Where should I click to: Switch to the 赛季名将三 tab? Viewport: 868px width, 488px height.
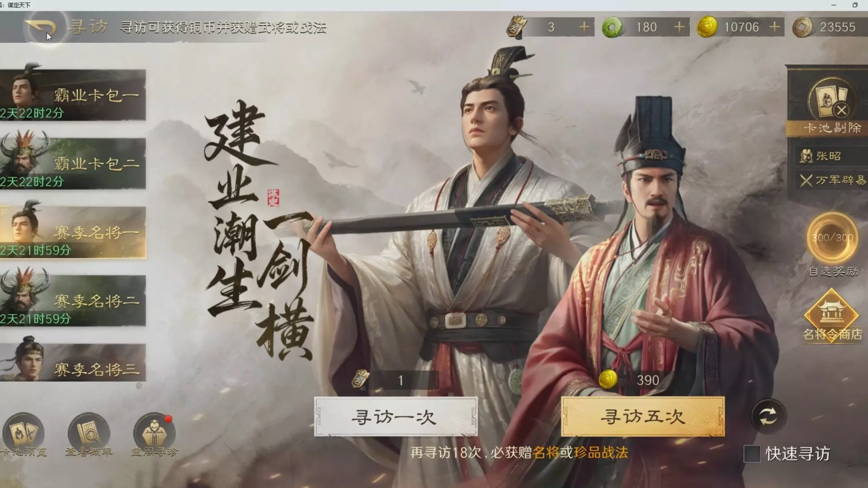tap(73, 363)
